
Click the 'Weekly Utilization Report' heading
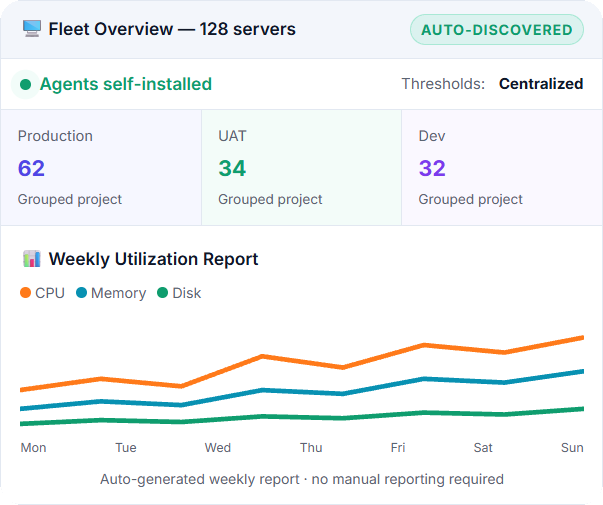[x=153, y=259]
